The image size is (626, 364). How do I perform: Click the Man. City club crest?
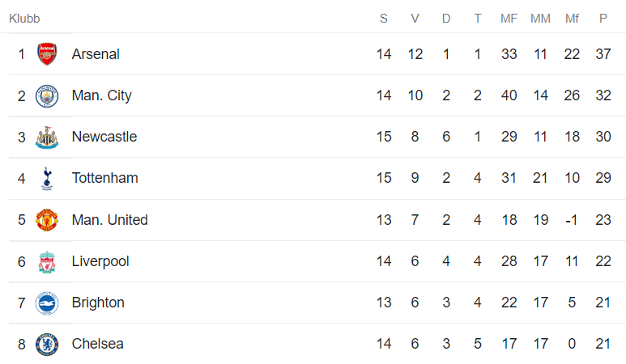tap(47, 96)
